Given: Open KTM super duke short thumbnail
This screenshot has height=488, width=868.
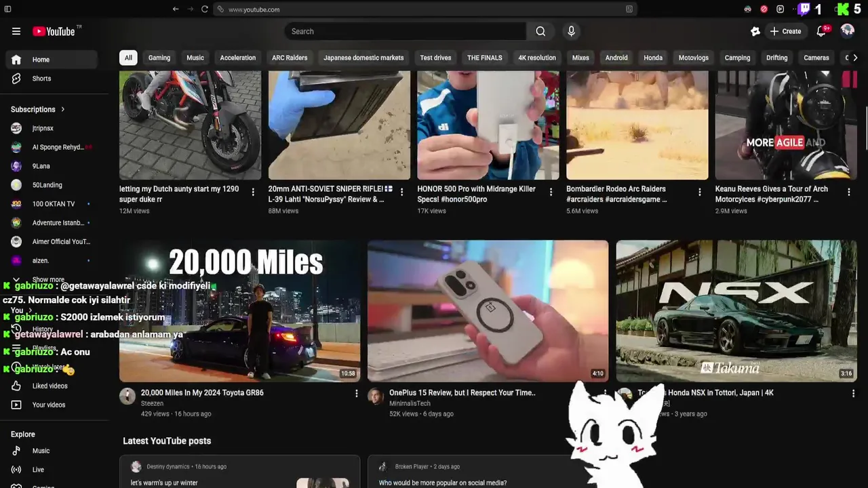Looking at the screenshot, I should tap(190, 125).
